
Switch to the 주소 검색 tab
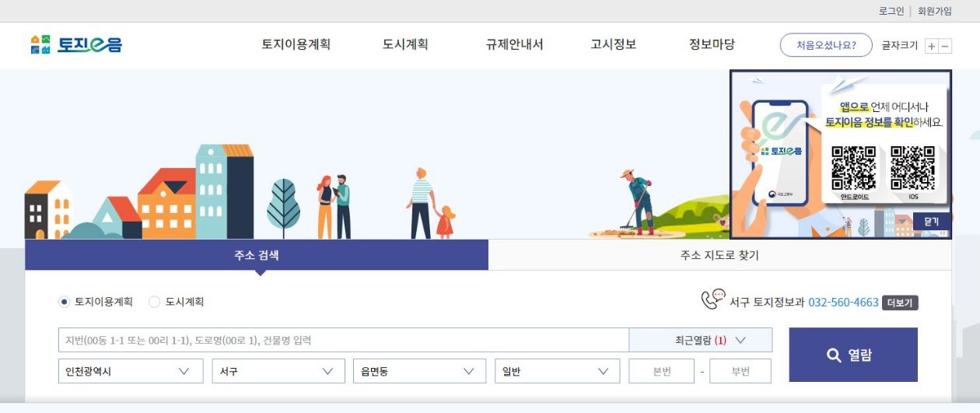257,254
